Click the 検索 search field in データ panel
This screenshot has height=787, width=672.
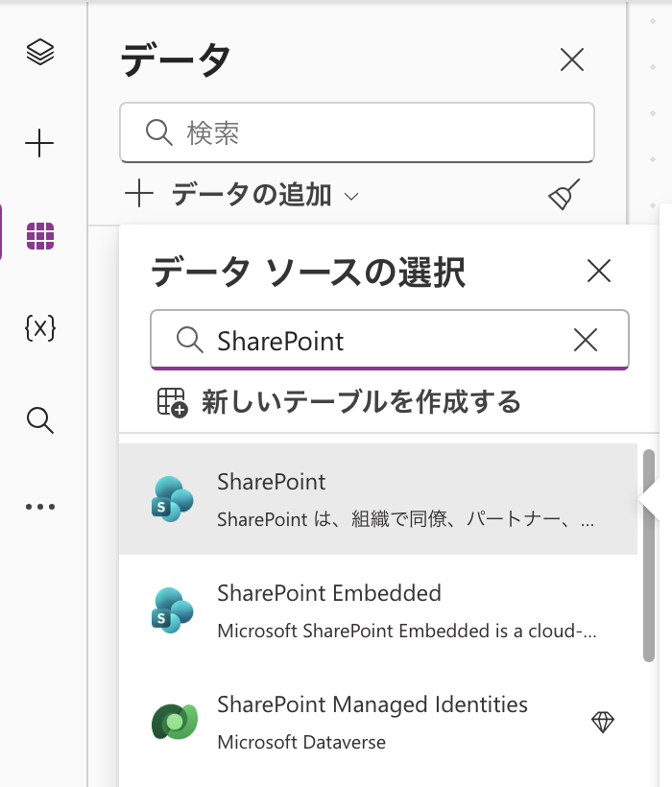[357, 133]
